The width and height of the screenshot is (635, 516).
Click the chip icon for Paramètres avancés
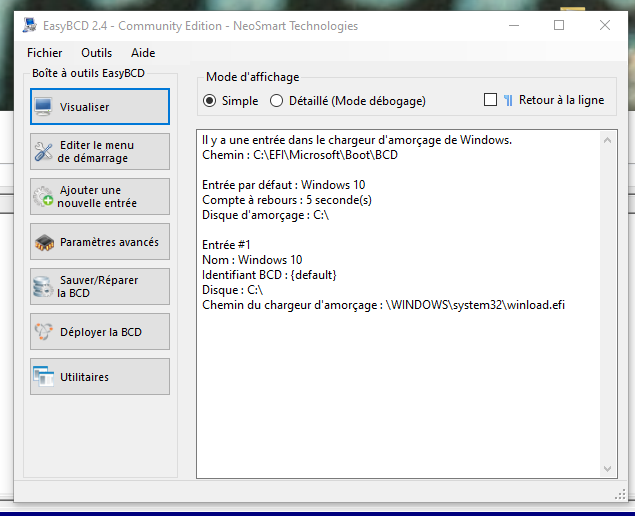(x=44, y=242)
